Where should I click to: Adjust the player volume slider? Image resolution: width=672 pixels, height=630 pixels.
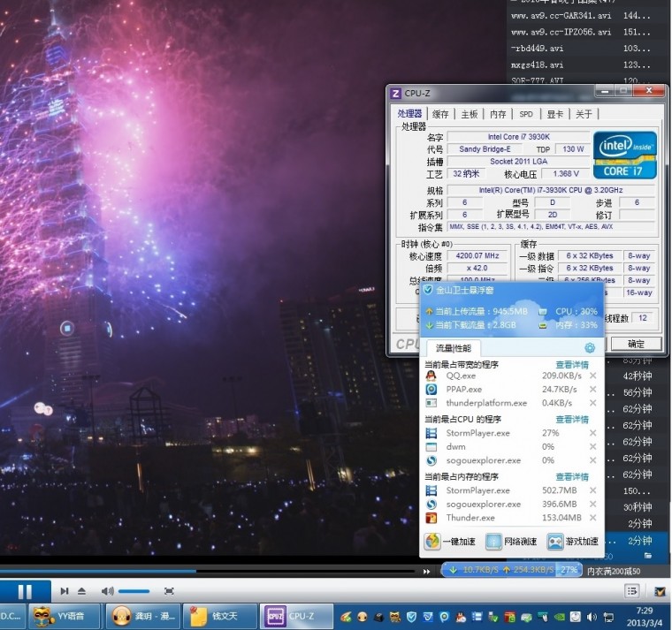point(134,591)
